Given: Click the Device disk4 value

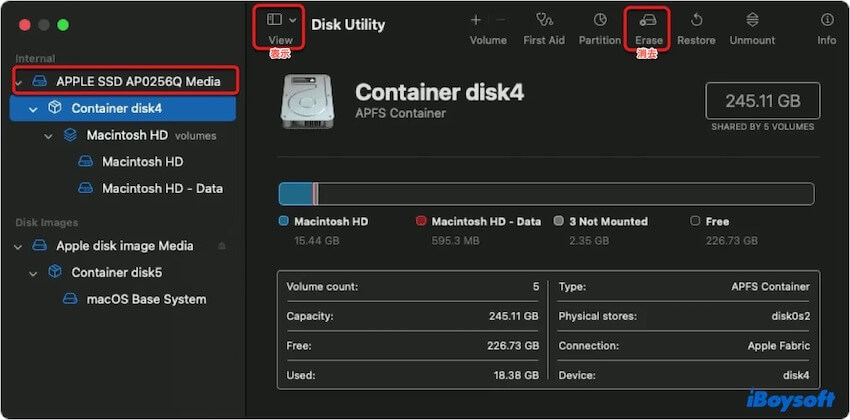Looking at the screenshot, I should (x=796, y=375).
